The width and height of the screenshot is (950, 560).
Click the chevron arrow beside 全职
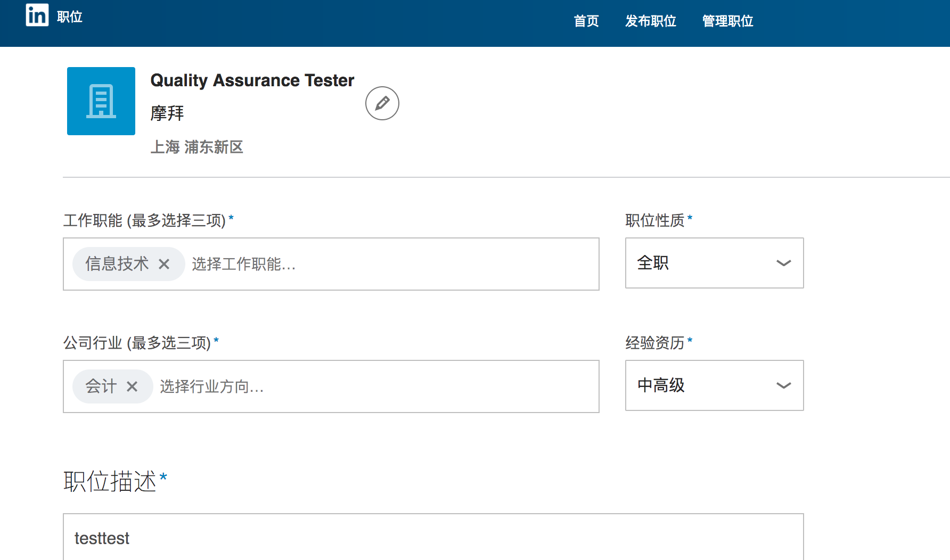783,263
